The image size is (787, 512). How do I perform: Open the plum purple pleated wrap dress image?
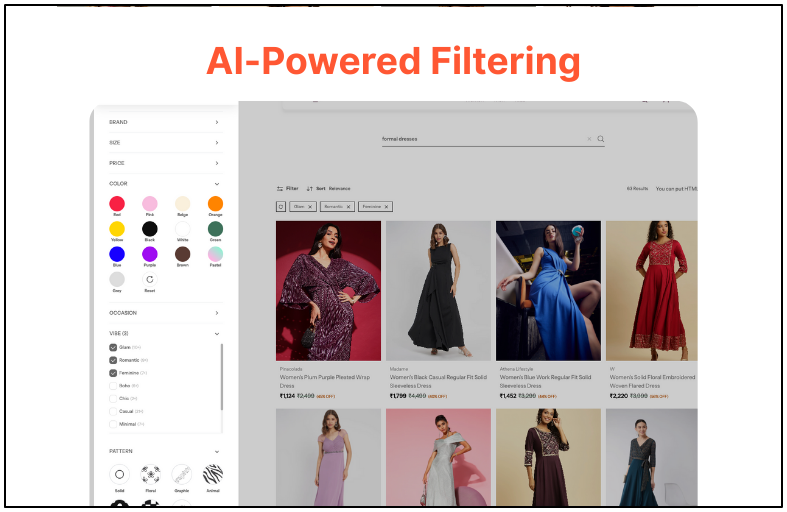[x=328, y=291]
